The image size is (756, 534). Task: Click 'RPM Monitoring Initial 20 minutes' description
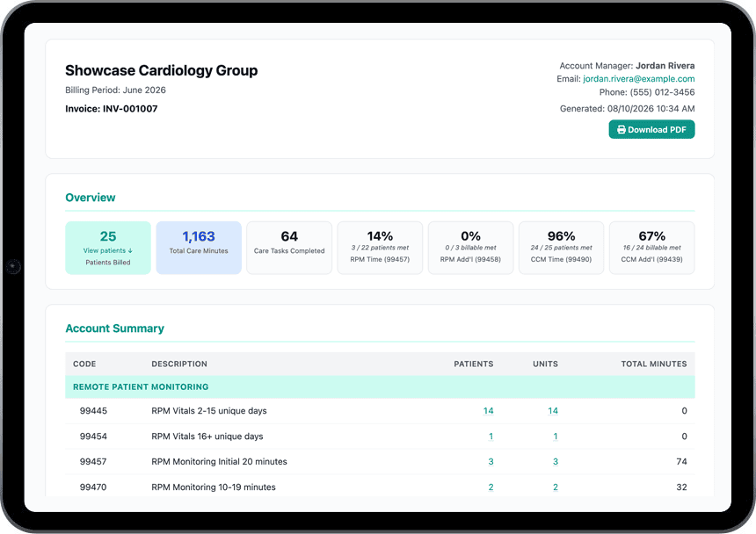219,461
